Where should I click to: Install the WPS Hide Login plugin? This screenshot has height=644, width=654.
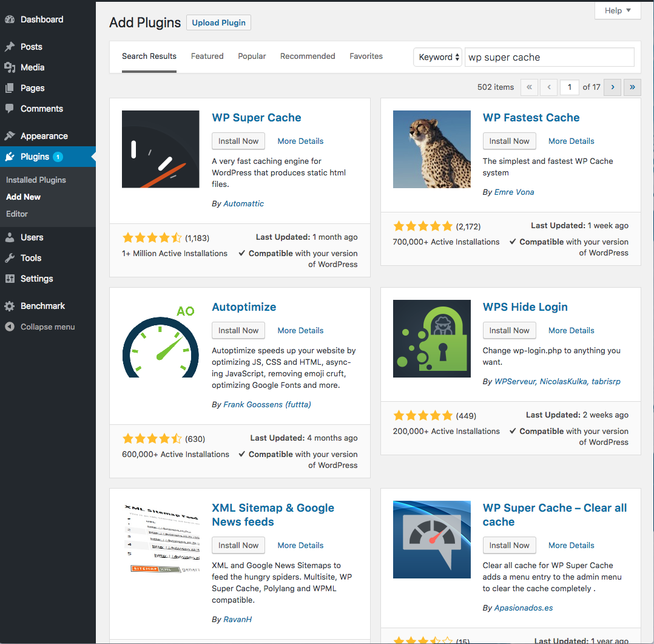(509, 331)
